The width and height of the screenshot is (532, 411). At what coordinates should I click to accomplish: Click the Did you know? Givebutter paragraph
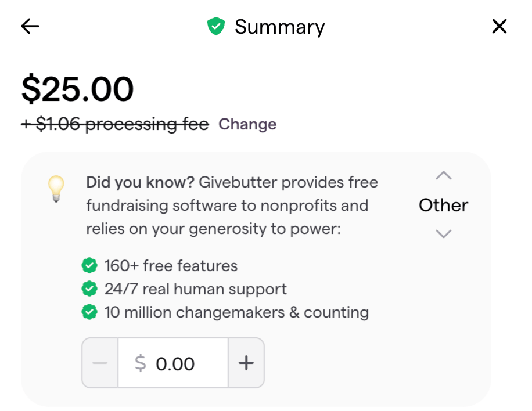click(x=232, y=205)
